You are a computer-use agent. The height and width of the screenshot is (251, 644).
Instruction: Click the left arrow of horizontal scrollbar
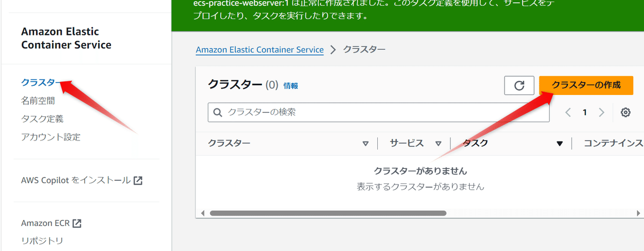coord(202,213)
